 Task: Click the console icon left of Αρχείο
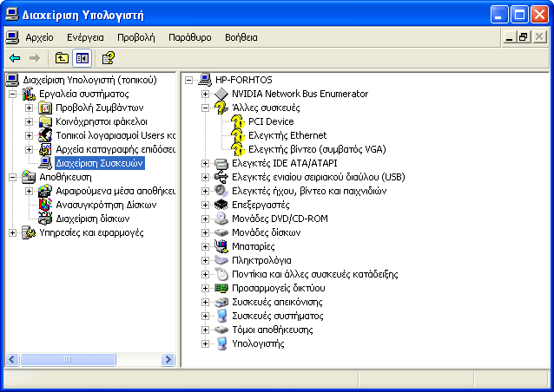point(12,37)
